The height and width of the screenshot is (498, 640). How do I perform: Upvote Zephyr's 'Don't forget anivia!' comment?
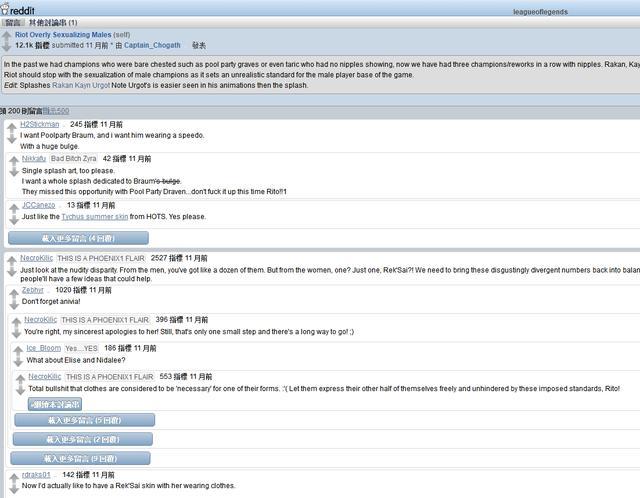(12, 291)
